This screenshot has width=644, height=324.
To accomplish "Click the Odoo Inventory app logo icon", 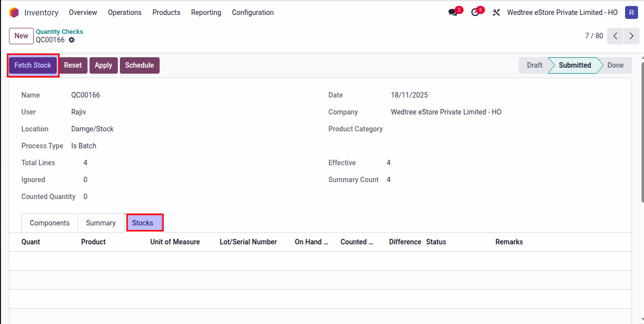I will [14, 12].
